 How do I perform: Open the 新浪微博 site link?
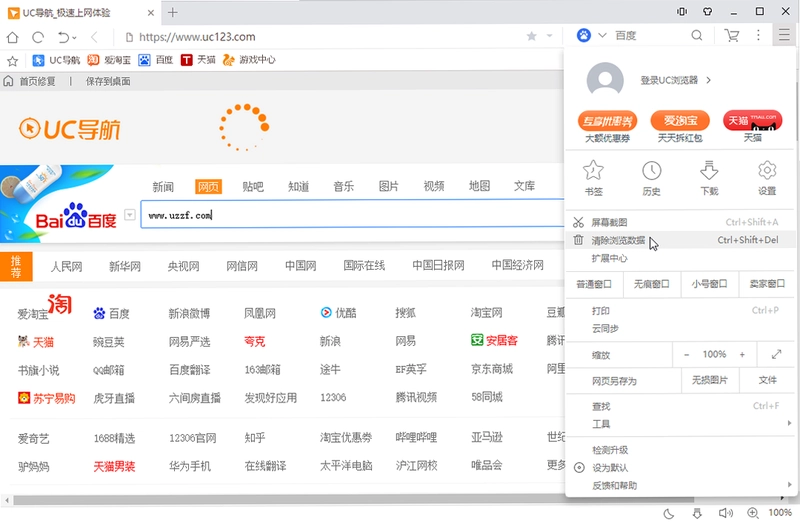tap(189, 313)
